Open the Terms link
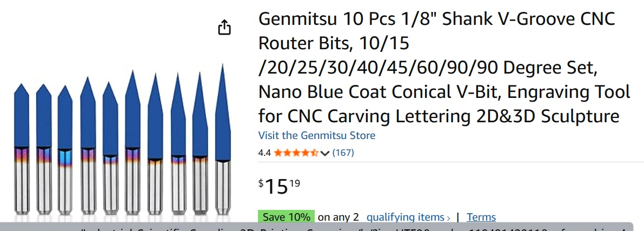This screenshot has width=644, height=231. 481,217
